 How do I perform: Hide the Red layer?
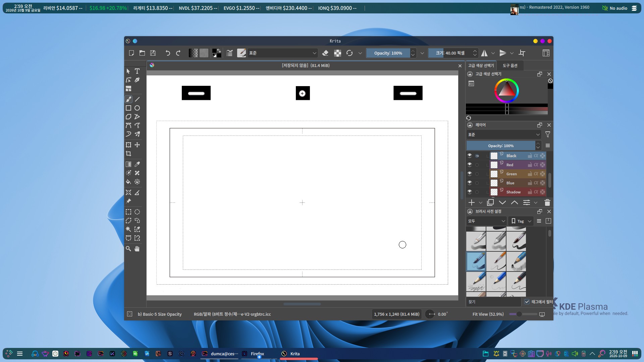click(470, 165)
